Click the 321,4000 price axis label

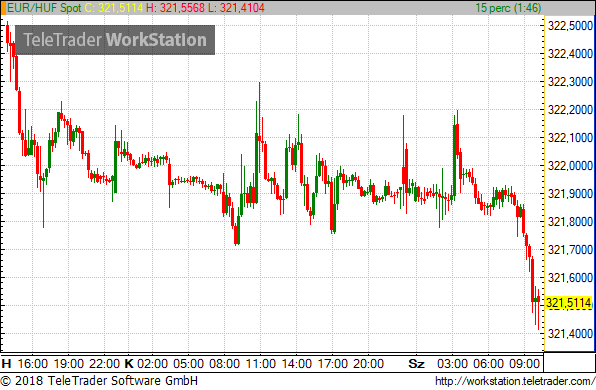tap(570, 334)
